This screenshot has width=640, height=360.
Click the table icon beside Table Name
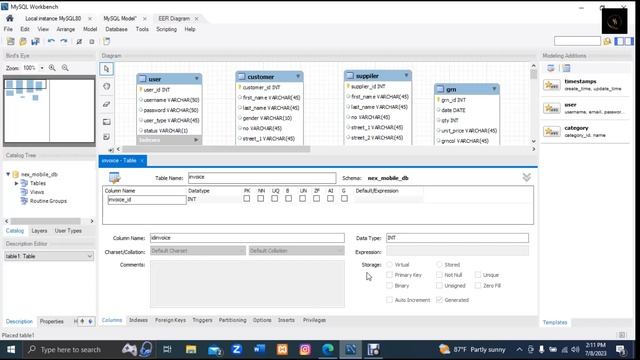click(x=114, y=178)
